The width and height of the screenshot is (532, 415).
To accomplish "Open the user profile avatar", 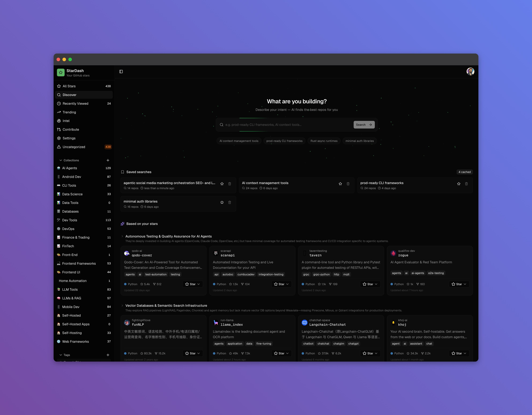I will pos(470,72).
